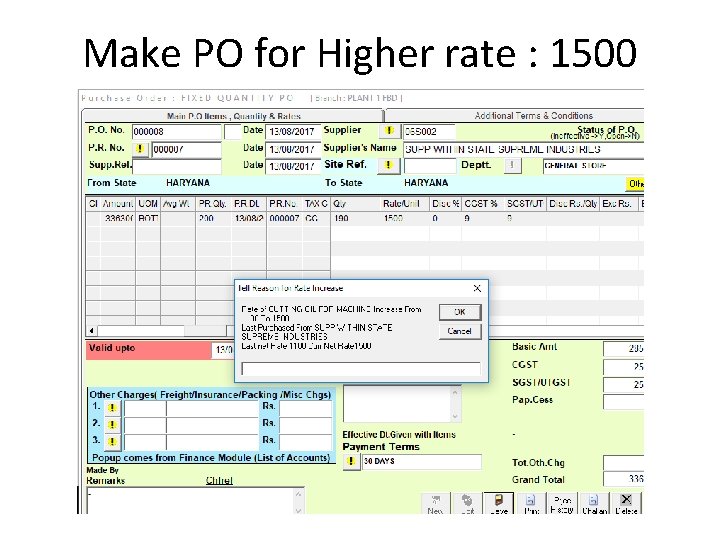
Task: Switch to Main P.O Items, Quantity & Rates tab
Action: [233, 116]
